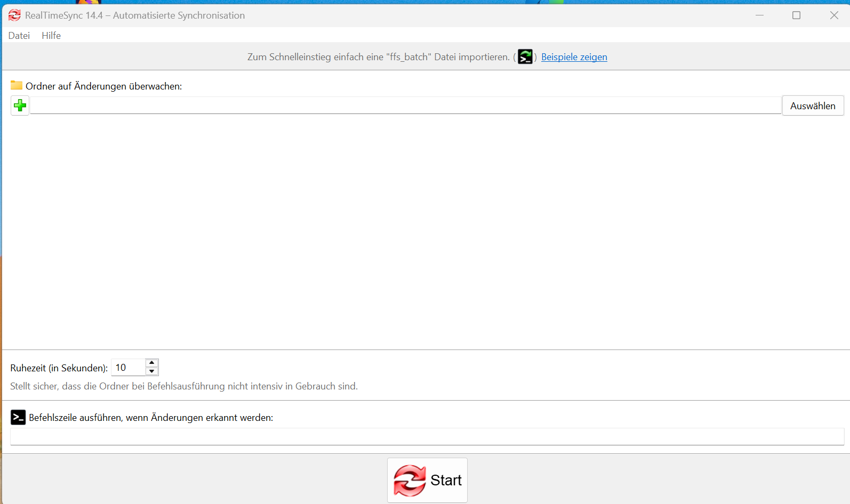Click the Ruhezeit seconds value field

pyautogui.click(x=129, y=368)
